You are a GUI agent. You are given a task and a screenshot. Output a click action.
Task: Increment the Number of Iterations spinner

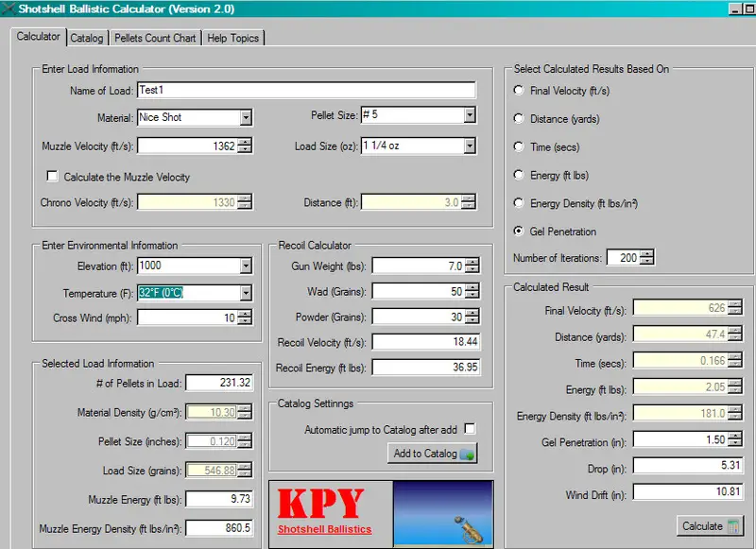[646, 254]
